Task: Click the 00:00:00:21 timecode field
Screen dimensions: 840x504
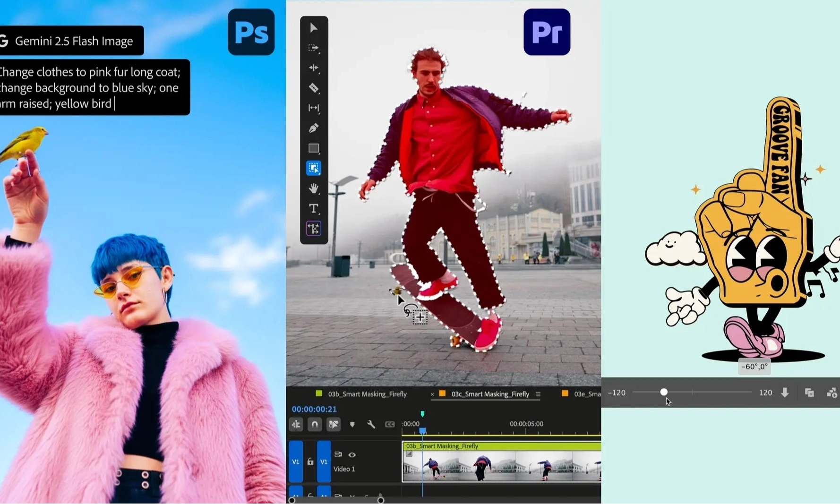Action: click(314, 409)
